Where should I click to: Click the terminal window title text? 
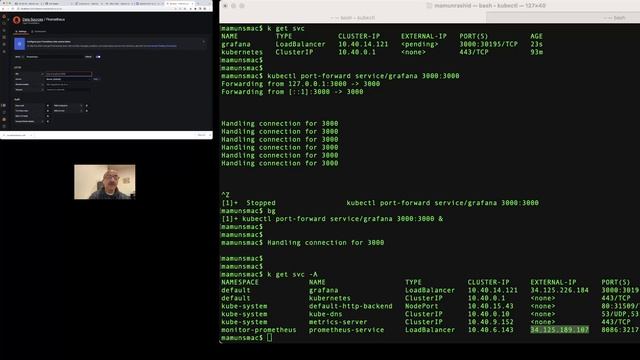tap(489, 6)
